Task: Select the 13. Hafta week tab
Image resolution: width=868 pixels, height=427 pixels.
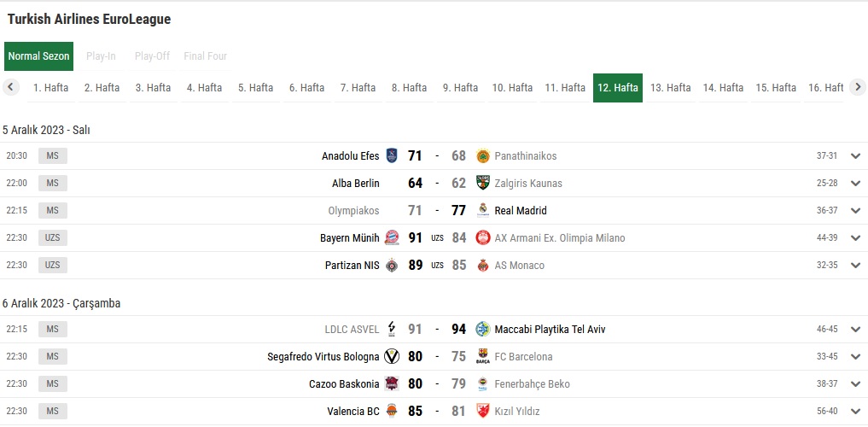Action: point(670,87)
